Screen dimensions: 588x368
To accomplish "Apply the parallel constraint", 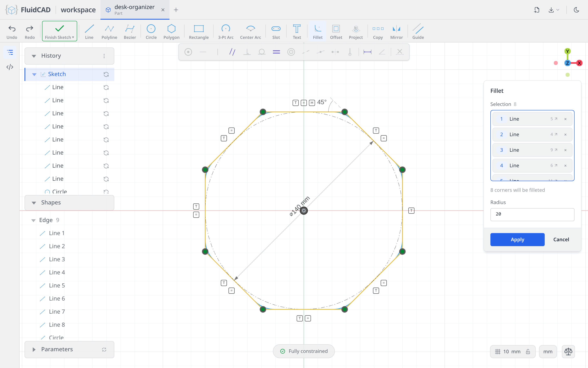I will (x=232, y=52).
